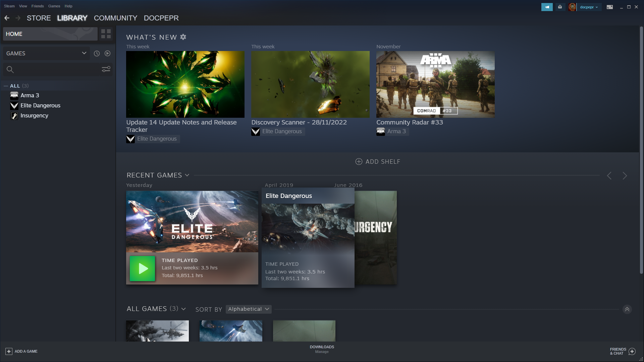Image resolution: width=644 pixels, height=362 pixels.
Task: Open the View menu
Action: point(23,6)
